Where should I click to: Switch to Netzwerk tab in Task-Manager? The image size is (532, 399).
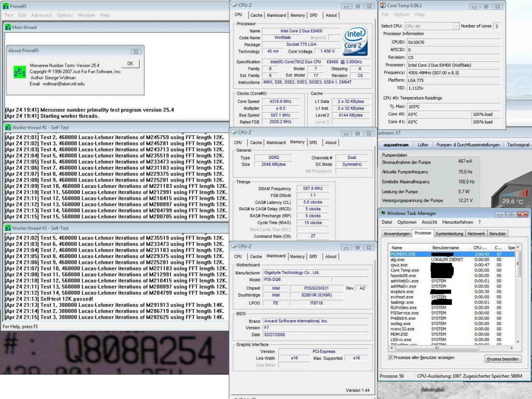click(x=476, y=234)
